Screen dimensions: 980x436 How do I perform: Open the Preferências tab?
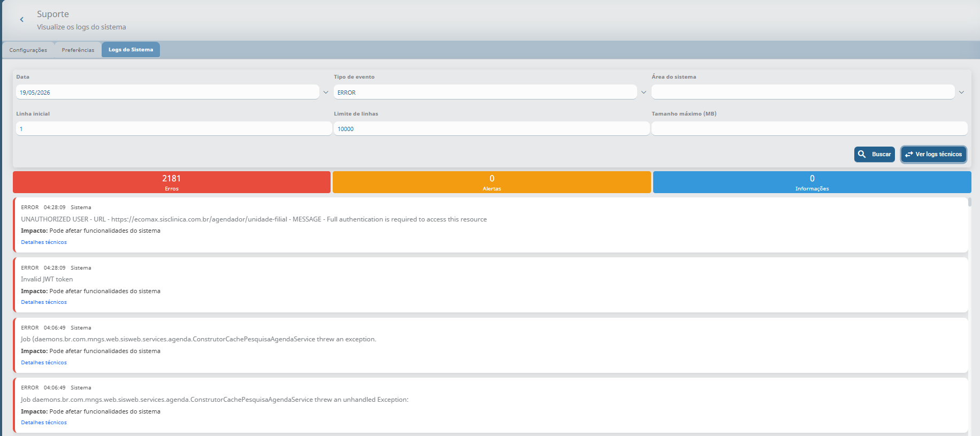78,50
